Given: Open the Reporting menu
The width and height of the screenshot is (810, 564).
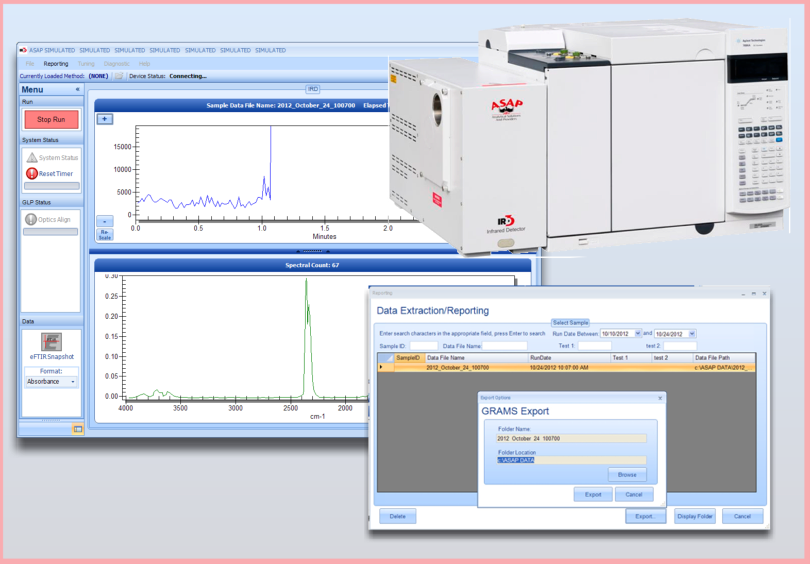Looking at the screenshot, I should [x=56, y=64].
